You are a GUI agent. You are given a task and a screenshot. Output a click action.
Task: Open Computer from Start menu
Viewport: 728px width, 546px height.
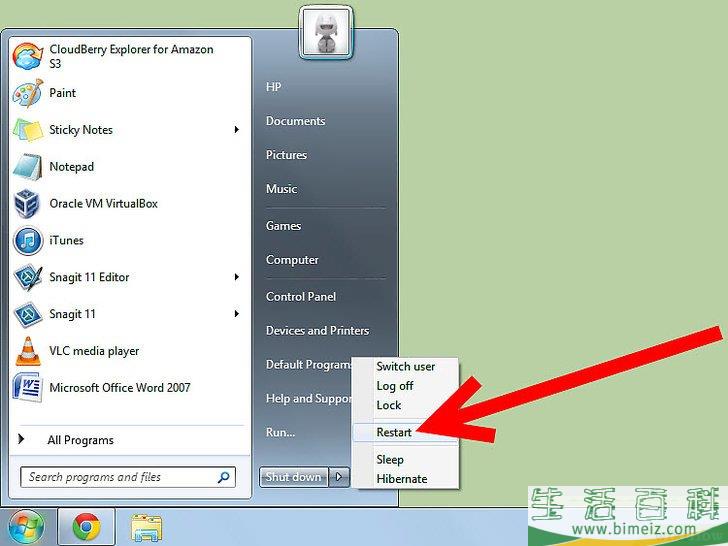pos(292,260)
